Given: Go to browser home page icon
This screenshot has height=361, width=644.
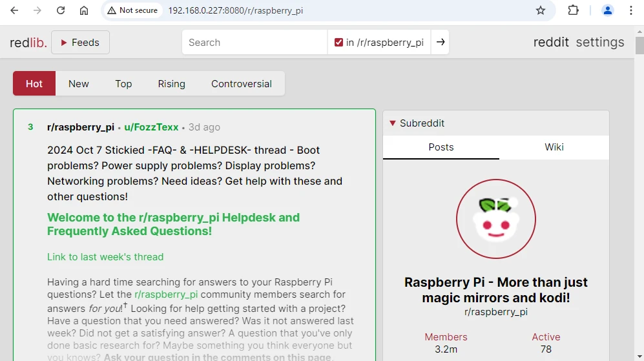Looking at the screenshot, I should 84,10.
